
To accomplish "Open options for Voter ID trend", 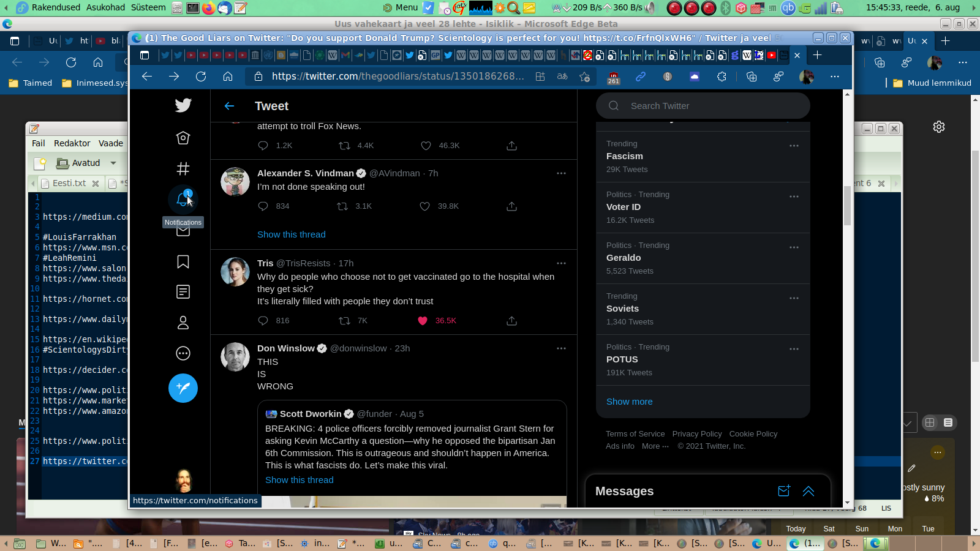I will [794, 197].
